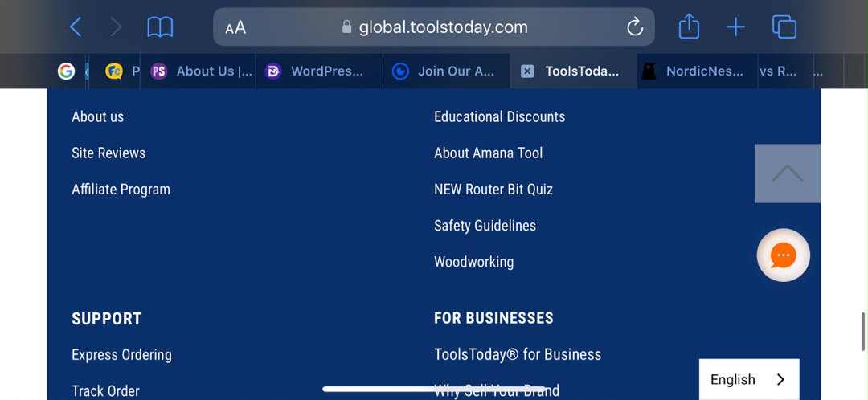This screenshot has height=400, width=868.
Task: Show all tabs overview icon
Action: coord(784,27)
